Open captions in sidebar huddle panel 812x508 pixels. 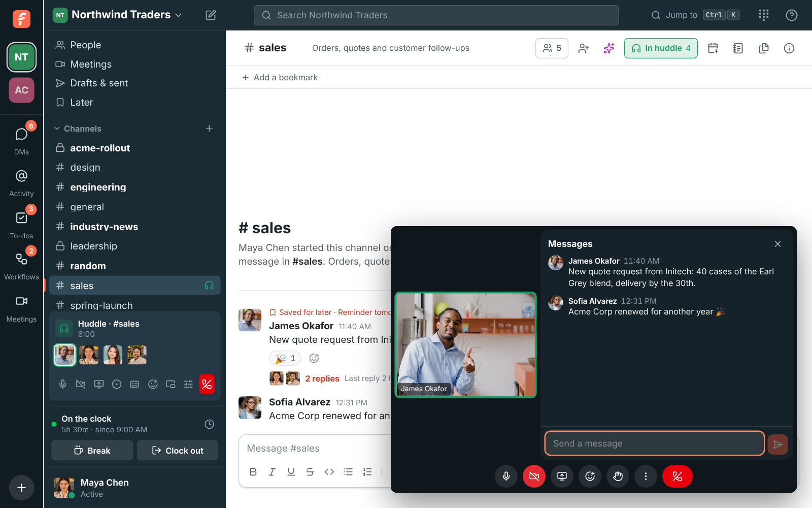tap(134, 384)
